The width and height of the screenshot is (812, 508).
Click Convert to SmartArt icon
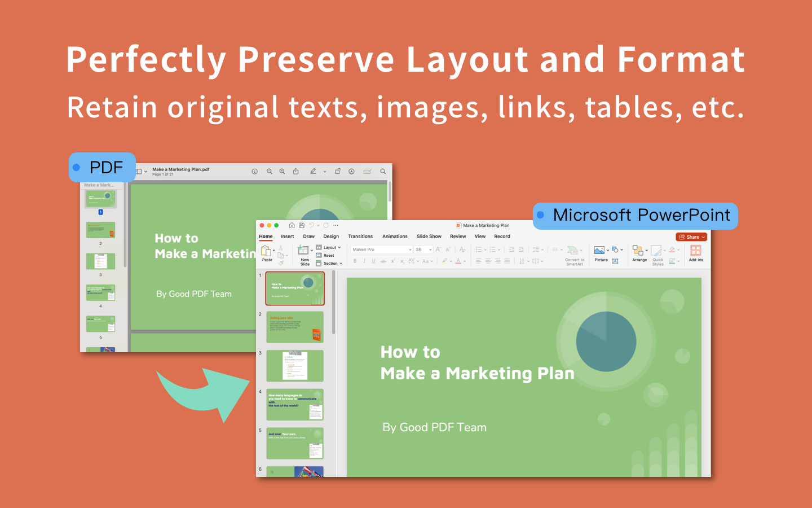pos(572,250)
